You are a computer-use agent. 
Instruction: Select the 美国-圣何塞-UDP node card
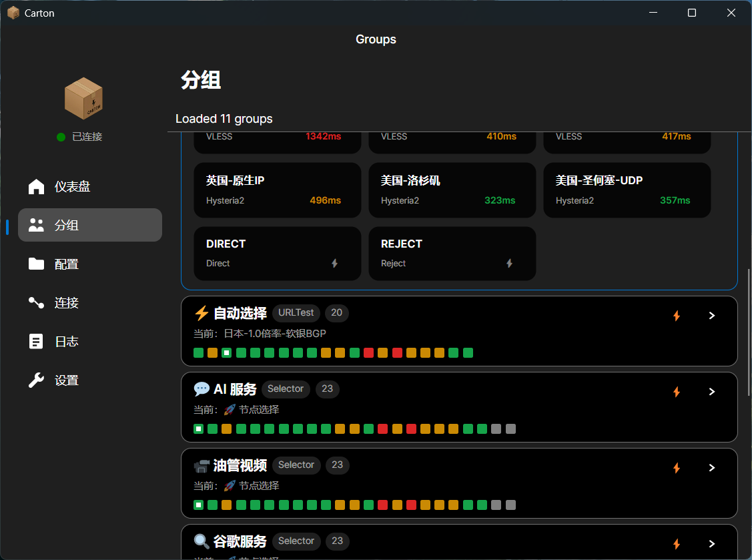(x=627, y=190)
